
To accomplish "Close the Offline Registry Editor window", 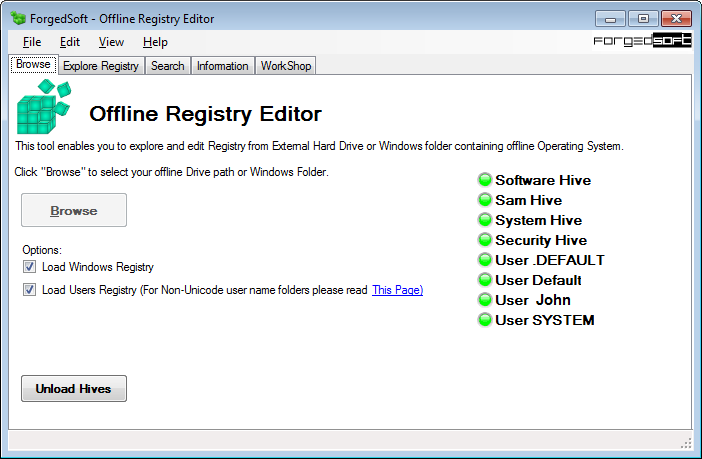I will point(676,19).
